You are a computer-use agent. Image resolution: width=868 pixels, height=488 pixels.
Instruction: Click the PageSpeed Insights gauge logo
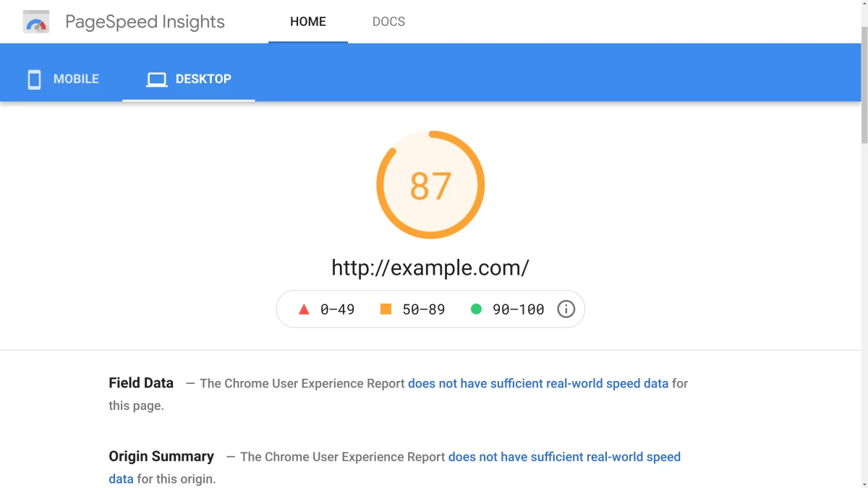(x=36, y=22)
